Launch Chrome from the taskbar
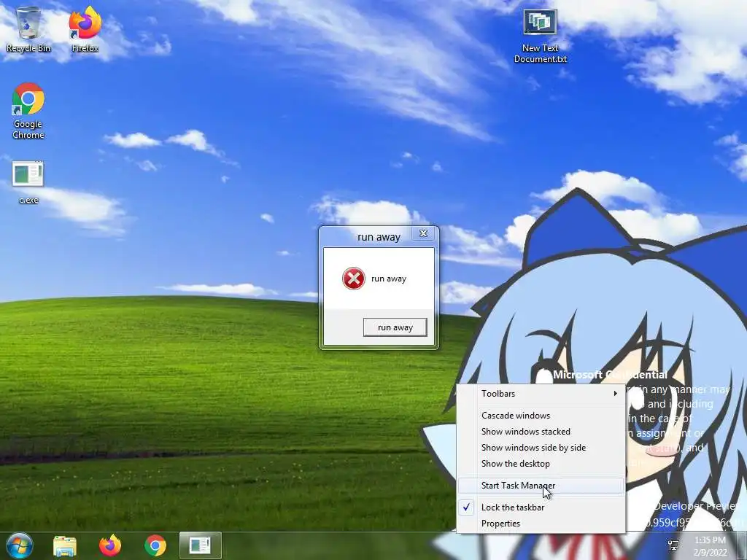The width and height of the screenshot is (747, 560). (155, 546)
